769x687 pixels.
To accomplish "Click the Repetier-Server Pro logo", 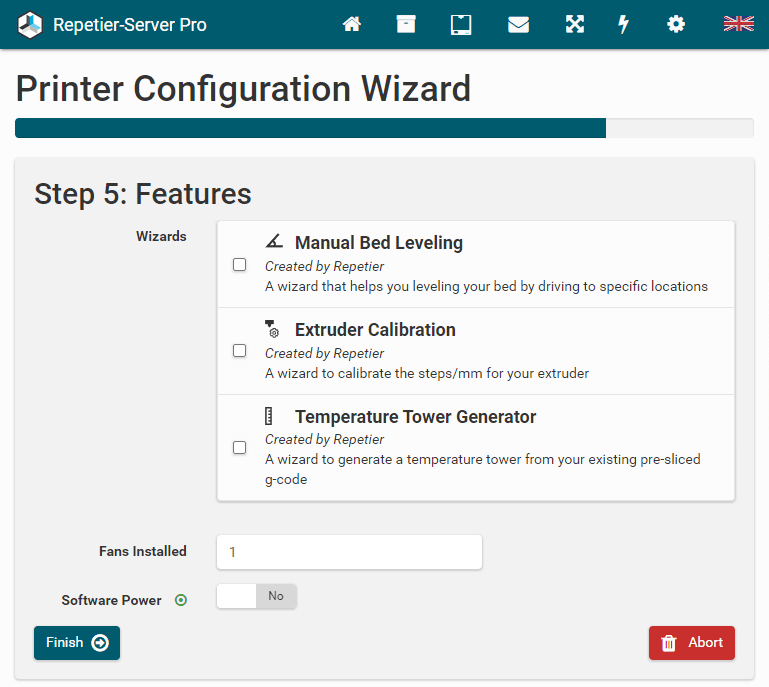I will pos(30,25).
